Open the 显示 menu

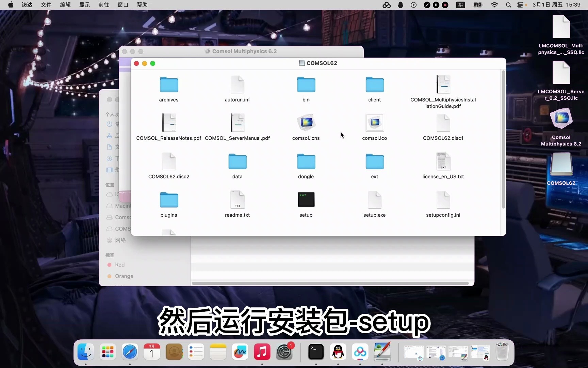pyautogui.click(x=85, y=5)
